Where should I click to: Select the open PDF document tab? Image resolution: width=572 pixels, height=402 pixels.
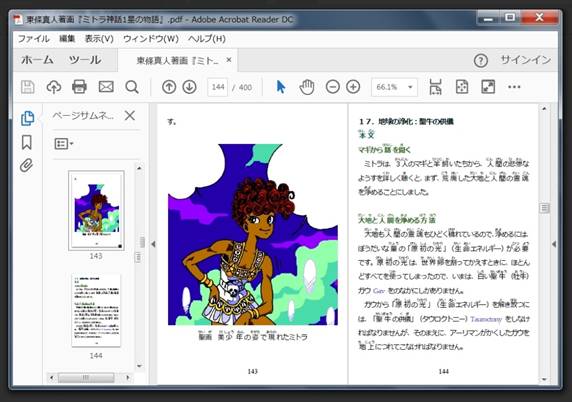tap(178, 61)
